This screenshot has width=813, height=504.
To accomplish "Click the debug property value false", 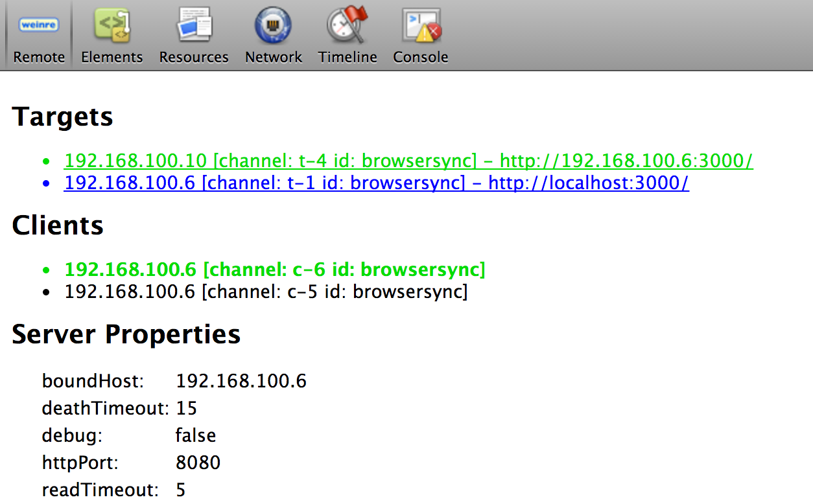I will [195, 435].
